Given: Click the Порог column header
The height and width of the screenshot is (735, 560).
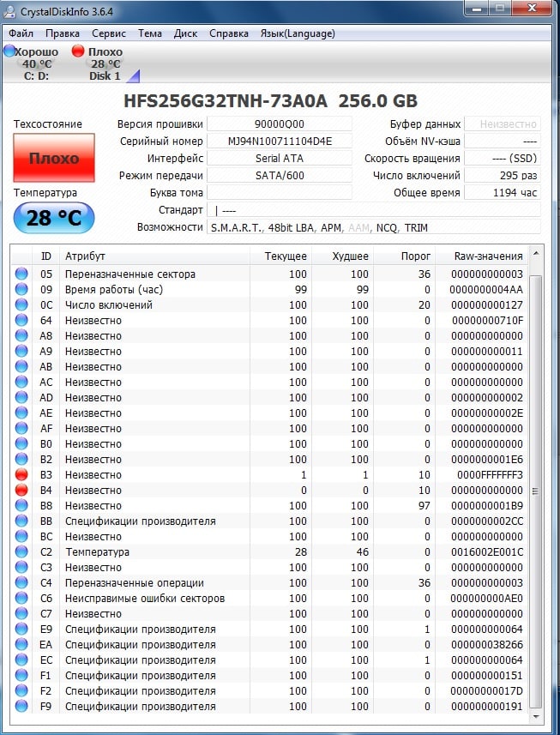Looking at the screenshot, I should (405, 256).
